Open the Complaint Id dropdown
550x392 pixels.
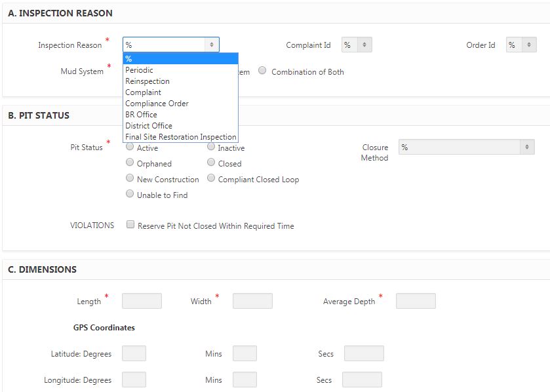coord(357,45)
